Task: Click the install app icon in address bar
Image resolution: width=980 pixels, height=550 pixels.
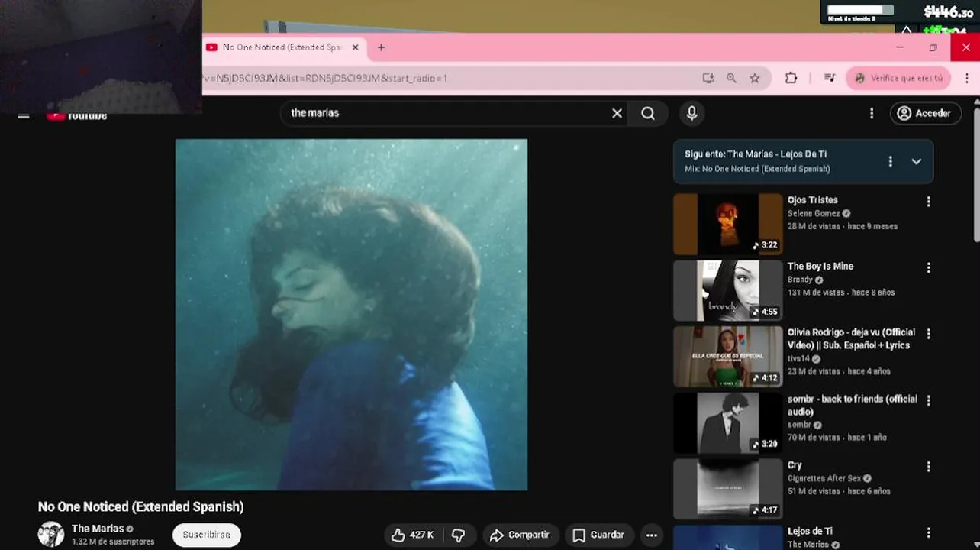Action: tap(708, 78)
